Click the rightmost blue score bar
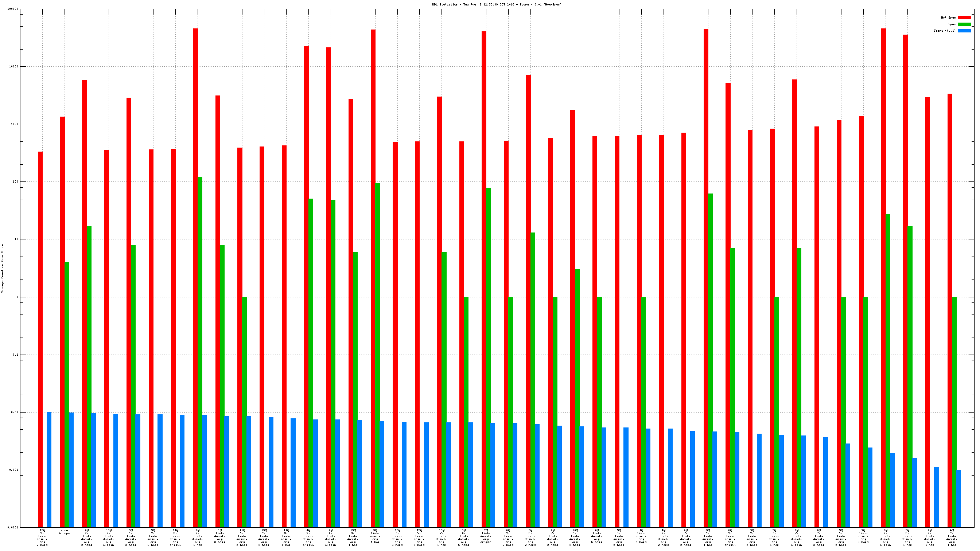Image resolution: width=980 pixels, height=551 pixels. [x=958, y=499]
